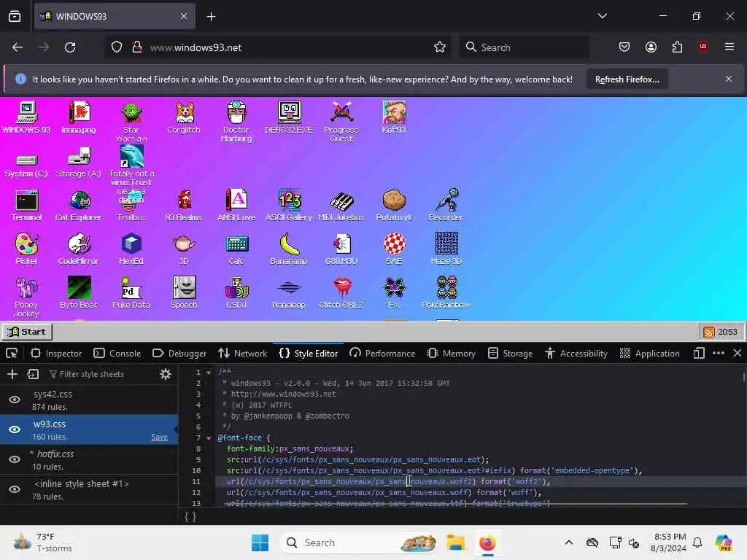Click Save link for w93.css
Viewport: 747px width, 560px height.
pos(159,437)
